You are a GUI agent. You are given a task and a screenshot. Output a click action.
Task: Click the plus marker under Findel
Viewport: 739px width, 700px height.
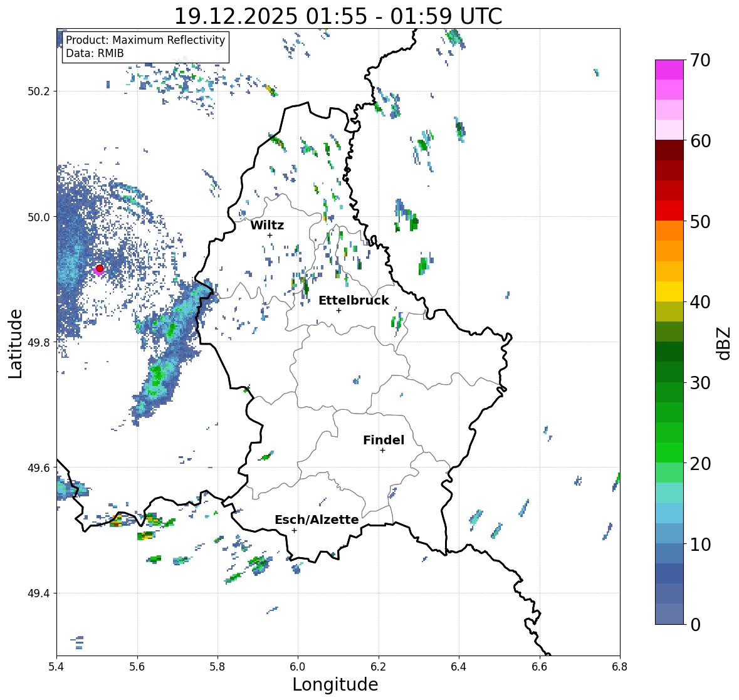pos(383,451)
